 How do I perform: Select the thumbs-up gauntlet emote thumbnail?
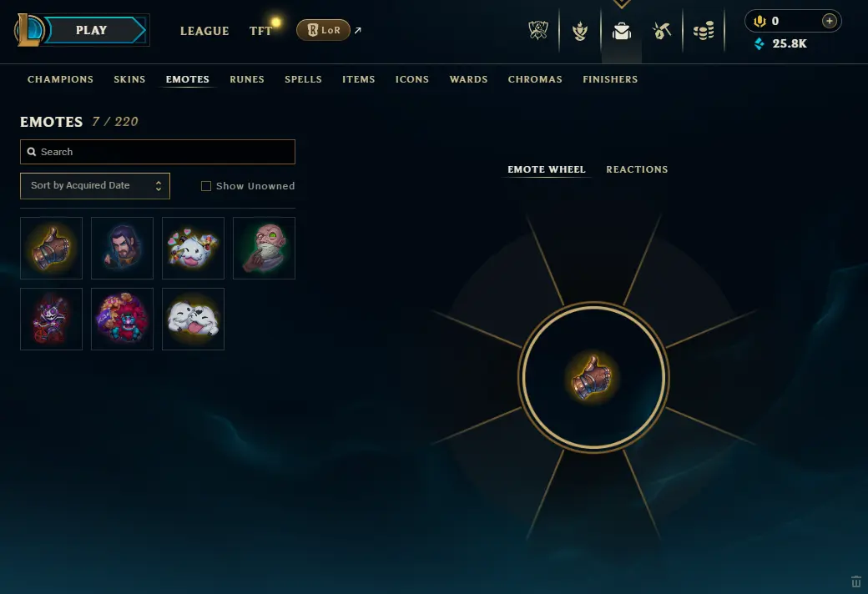click(x=52, y=248)
